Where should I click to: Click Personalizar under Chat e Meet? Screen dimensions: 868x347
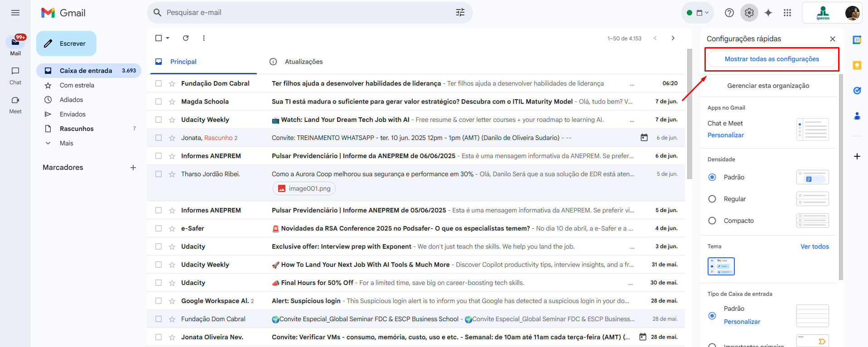click(726, 135)
